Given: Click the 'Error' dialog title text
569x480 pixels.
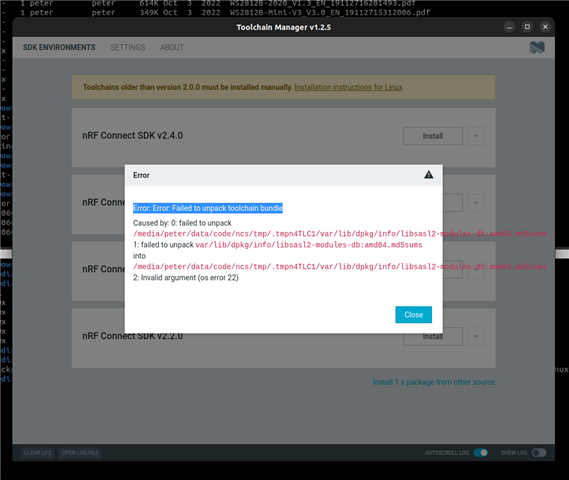Looking at the screenshot, I should point(141,175).
